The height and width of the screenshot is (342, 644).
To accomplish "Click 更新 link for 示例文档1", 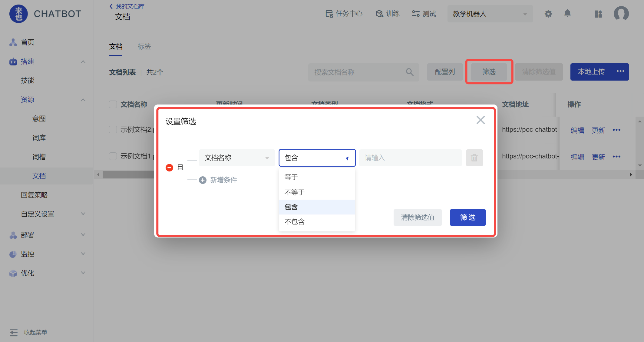I will (x=599, y=157).
